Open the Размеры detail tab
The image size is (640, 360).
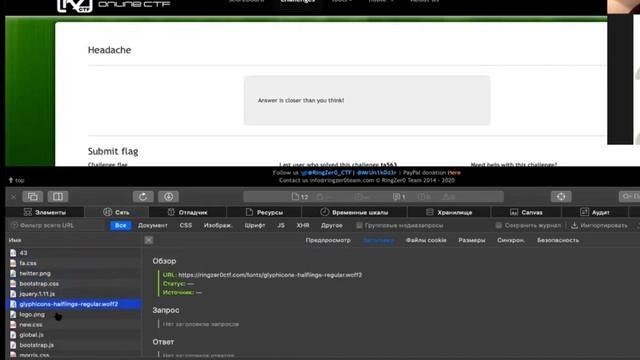point(472,240)
